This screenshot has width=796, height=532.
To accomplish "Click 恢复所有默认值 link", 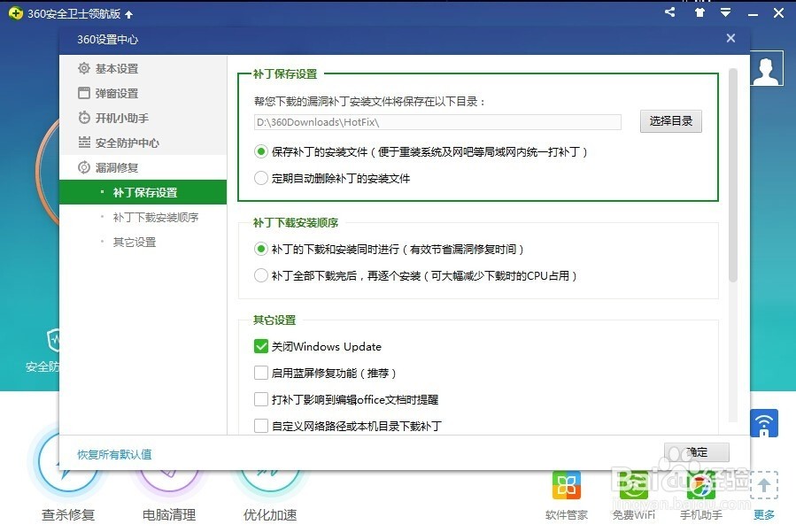I will pos(114,454).
